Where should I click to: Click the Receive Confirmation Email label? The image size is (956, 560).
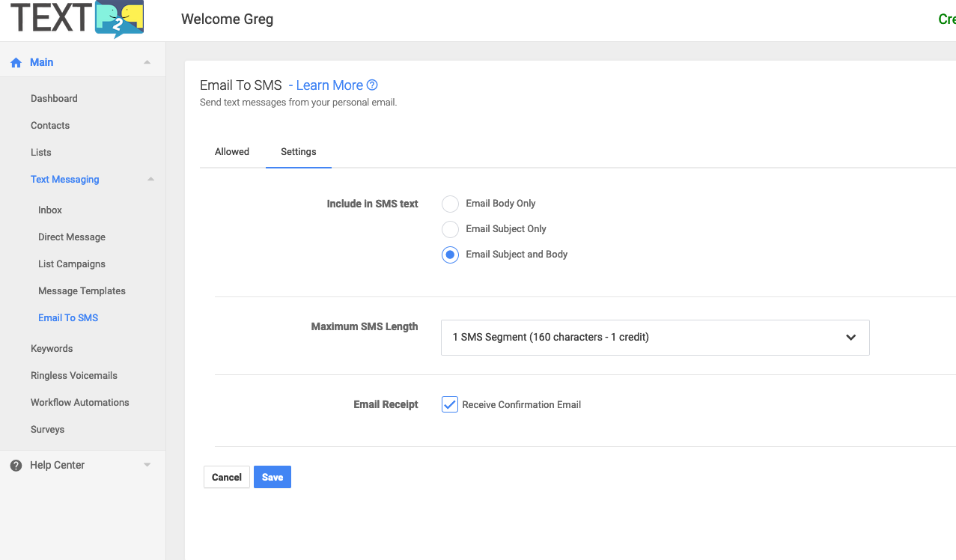[522, 405]
